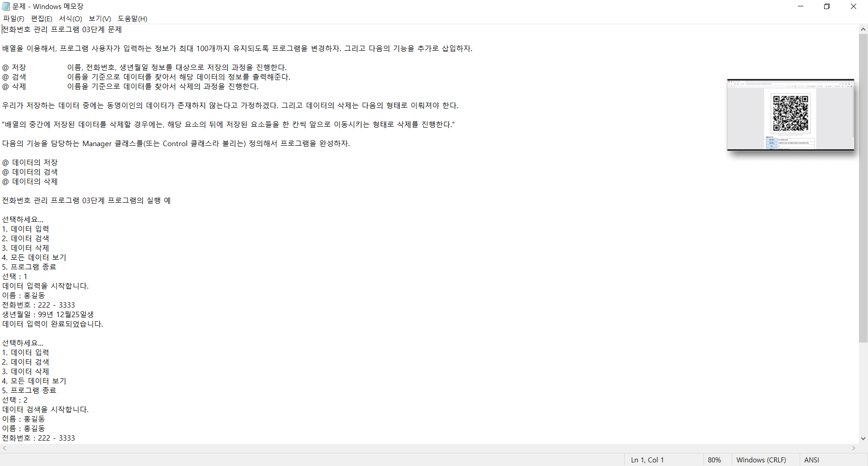Click the Ln 1, Col 1 indicator

(x=647, y=460)
